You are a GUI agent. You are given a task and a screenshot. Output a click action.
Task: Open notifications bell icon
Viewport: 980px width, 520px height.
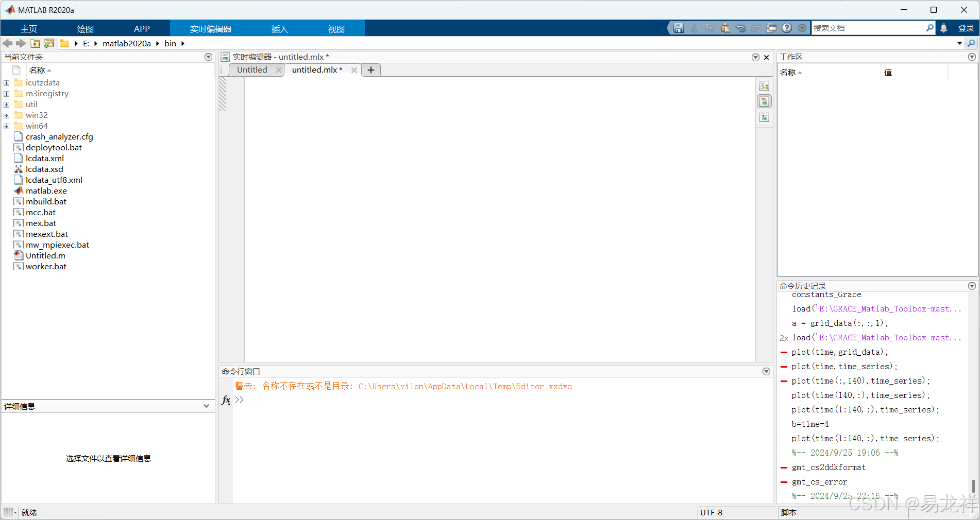[943, 28]
